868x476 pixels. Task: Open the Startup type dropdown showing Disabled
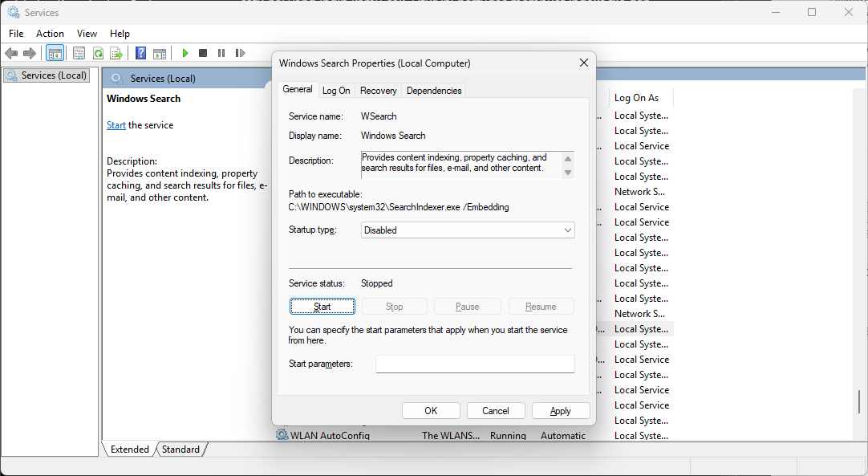click(x=468, y=230)
